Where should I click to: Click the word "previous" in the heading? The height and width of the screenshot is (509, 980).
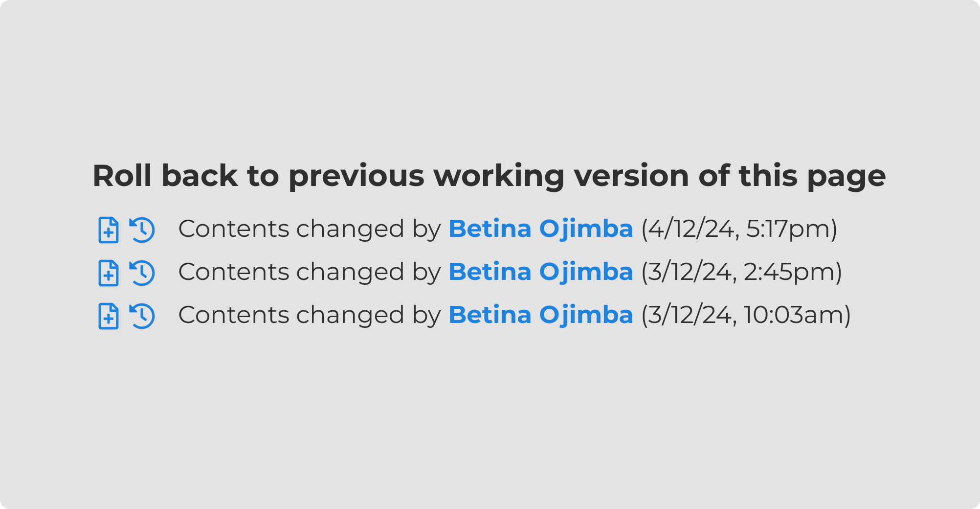(x=356, y=175)
